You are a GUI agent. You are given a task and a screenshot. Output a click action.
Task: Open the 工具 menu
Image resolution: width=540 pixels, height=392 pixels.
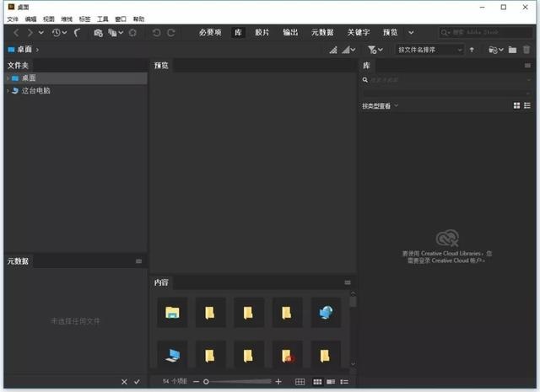pos(102,19)
